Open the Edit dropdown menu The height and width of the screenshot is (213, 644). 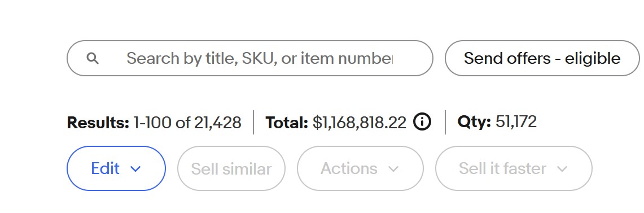(x=116, y=168)
